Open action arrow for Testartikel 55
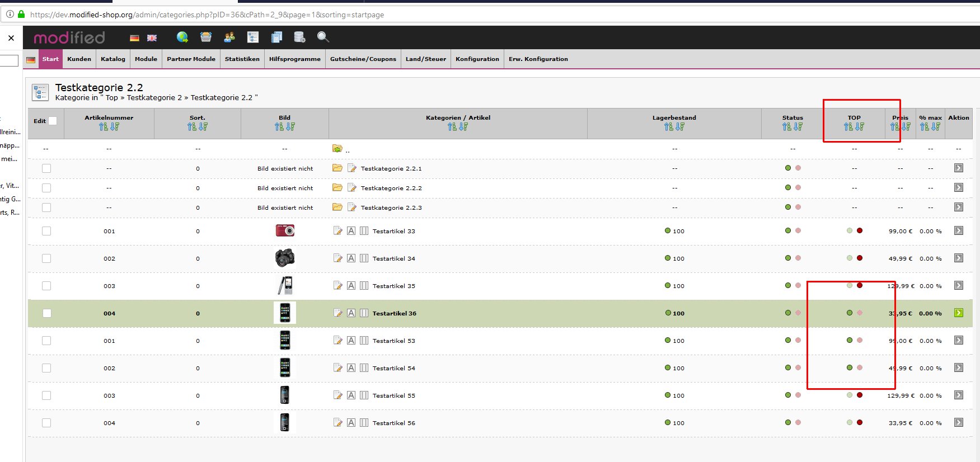Viewport: 980px width, 462px height. pos(958,395)
